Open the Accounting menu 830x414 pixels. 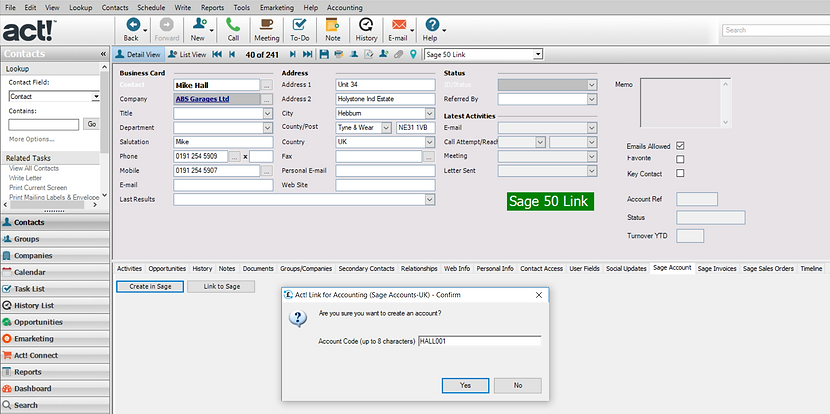pyautogui.click(x=345, y=7)
